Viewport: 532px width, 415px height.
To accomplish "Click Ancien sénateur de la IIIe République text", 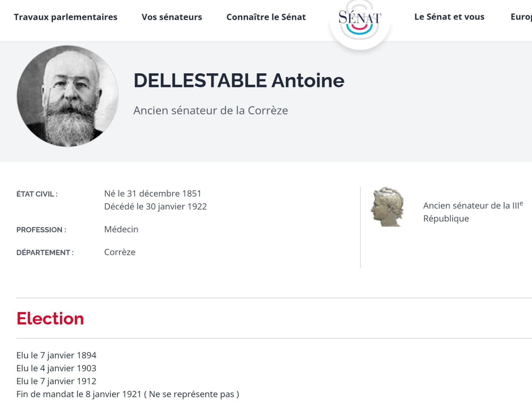I will 472,212.
